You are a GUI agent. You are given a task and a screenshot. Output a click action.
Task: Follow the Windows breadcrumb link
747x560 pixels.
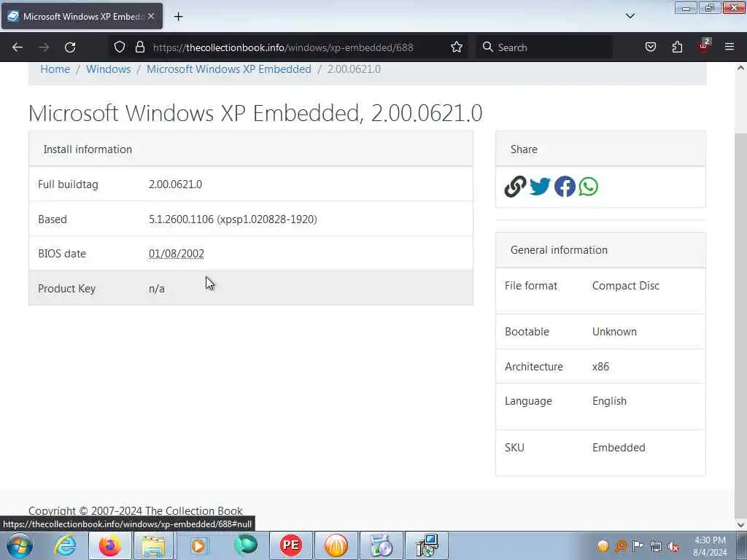(108, 69)
